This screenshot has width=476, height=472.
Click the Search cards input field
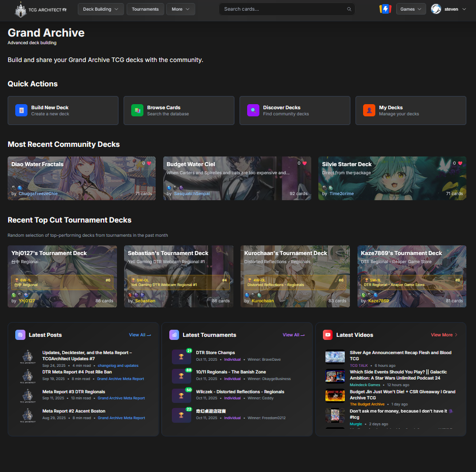(x=282, y=9)
